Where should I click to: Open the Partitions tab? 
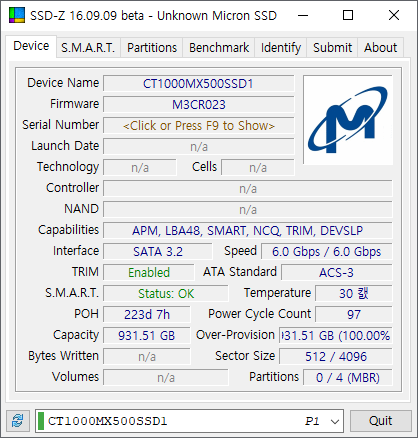coord(152,48)
